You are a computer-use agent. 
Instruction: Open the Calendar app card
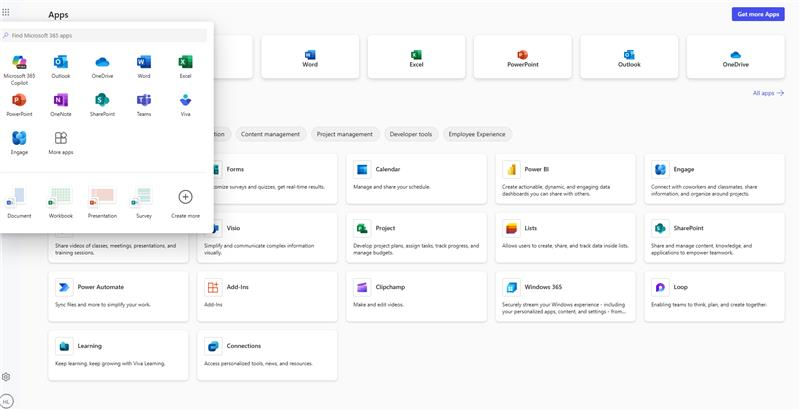tap(416, 178)
